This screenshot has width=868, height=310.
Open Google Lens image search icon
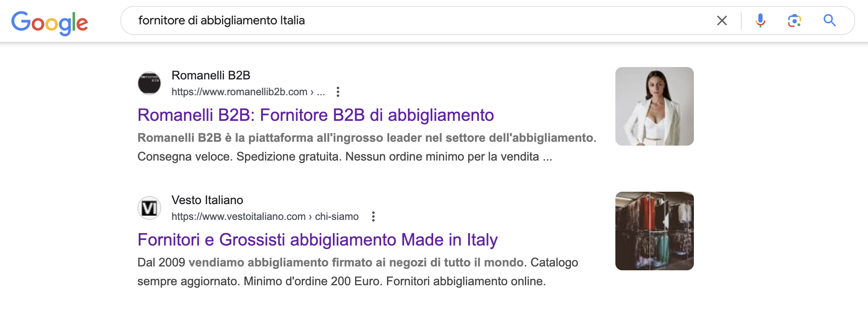click(x=794, y=20)
